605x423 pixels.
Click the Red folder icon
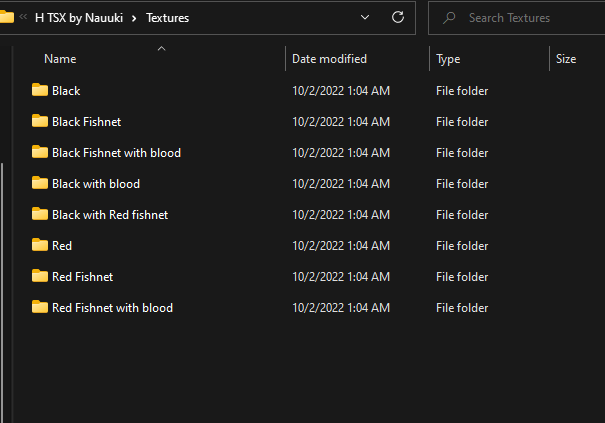(x=40, y=245)
